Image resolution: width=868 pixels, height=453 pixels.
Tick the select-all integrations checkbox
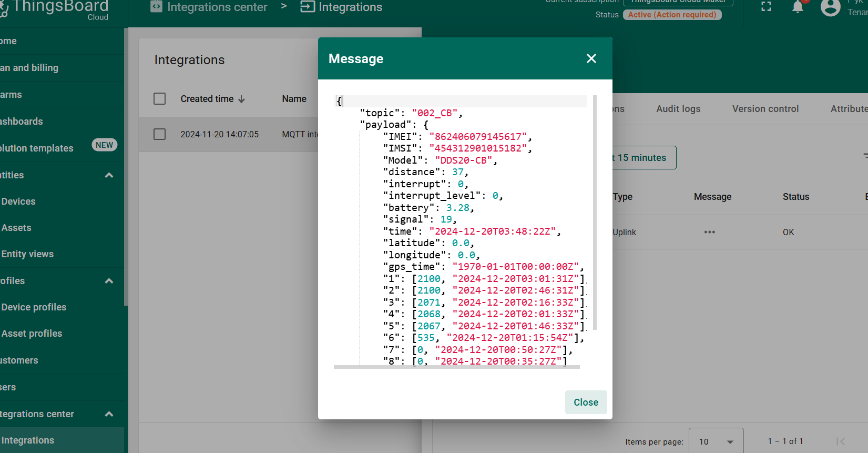(x=159, y=99)
